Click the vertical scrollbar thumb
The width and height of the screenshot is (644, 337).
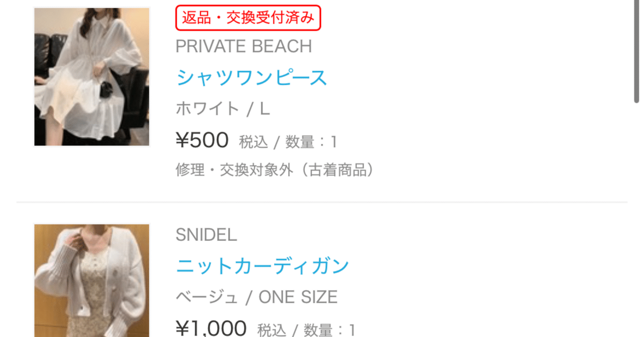click(636, 52)
